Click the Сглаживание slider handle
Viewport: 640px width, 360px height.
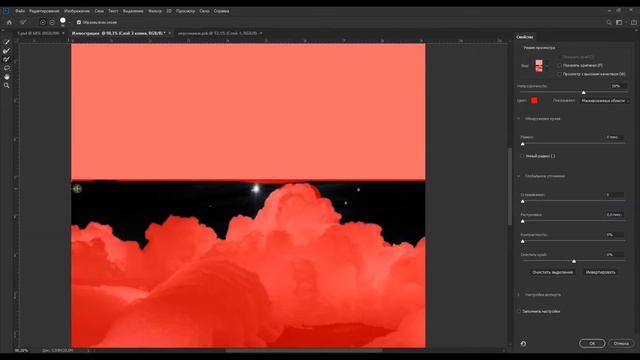click(523, 202)
